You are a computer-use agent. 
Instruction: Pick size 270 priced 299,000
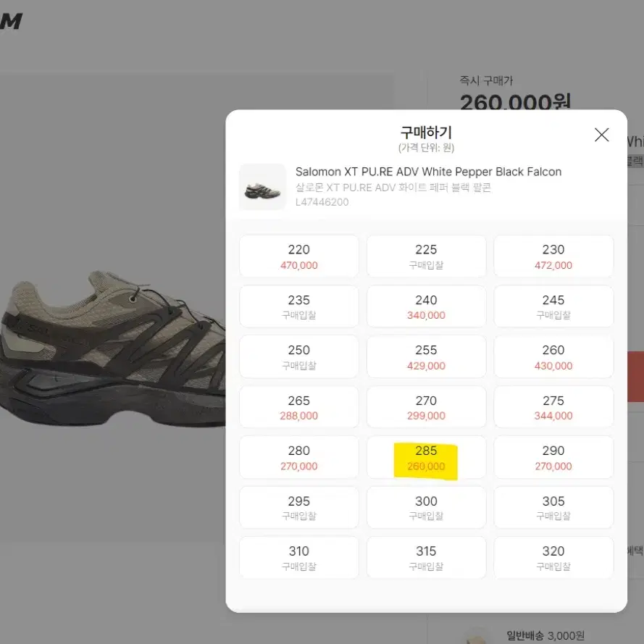pos(426,407)
